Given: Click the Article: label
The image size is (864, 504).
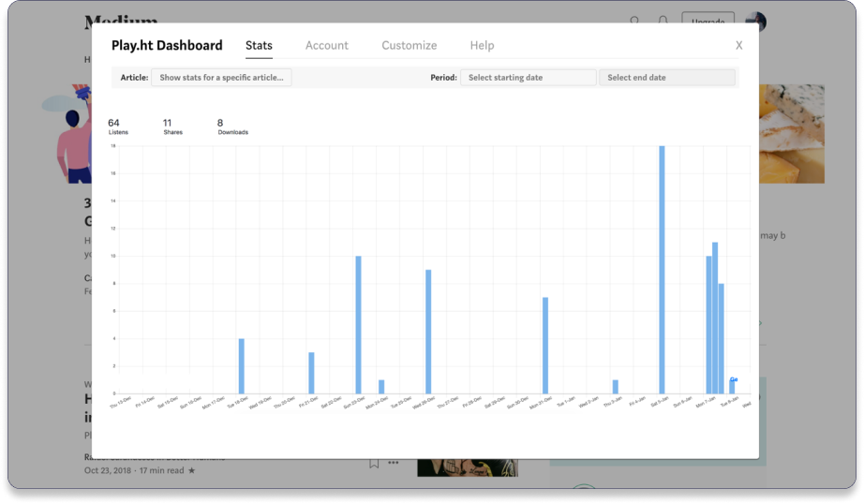Looking at the screenshot, I should point(134,78).
